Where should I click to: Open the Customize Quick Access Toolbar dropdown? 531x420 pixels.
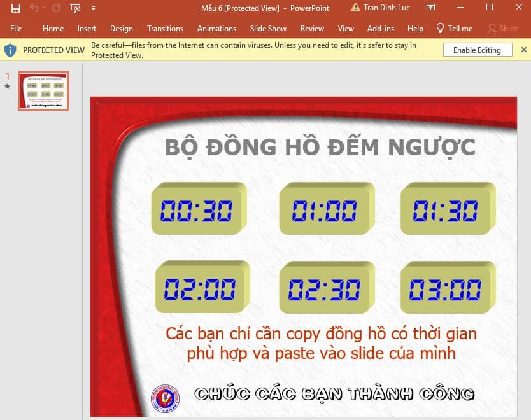pyautogui.click(x=93, y=8)
